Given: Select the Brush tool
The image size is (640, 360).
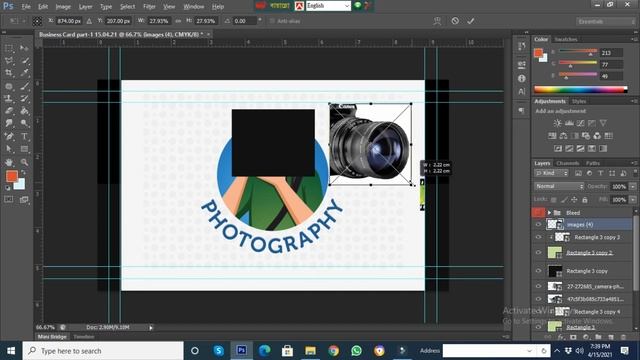Looking at the screenshot, I should (x=24, y=86).
